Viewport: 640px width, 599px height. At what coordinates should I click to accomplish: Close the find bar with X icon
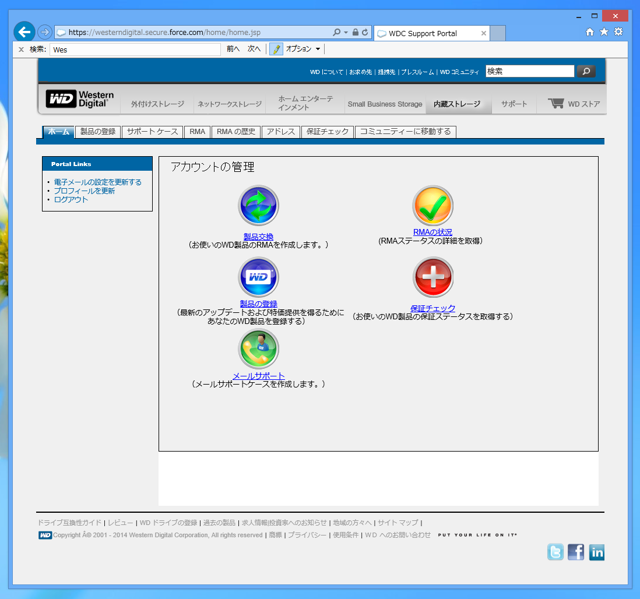21,49
